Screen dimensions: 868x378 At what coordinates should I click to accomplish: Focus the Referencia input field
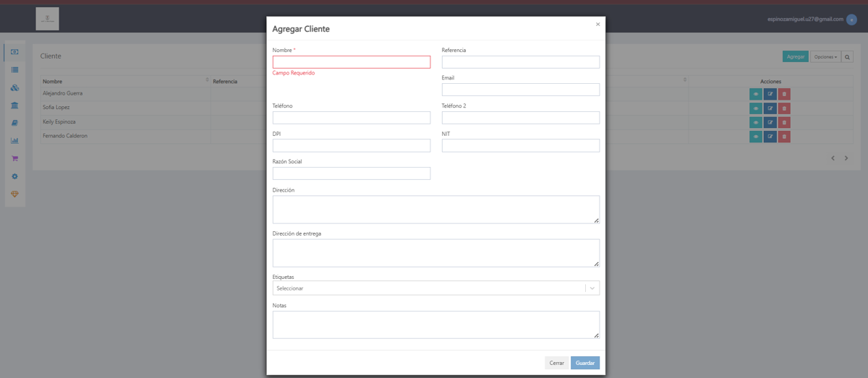521,62
